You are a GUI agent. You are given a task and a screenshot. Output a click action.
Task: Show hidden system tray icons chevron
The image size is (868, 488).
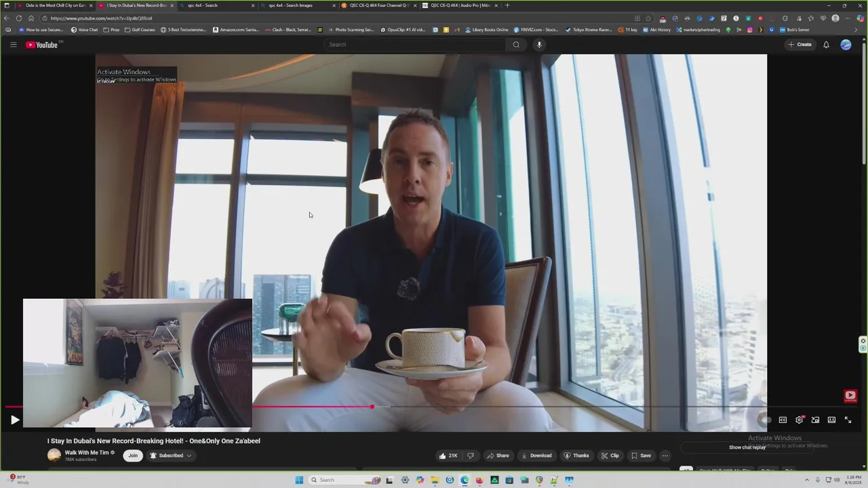click(x=806, y=480)
